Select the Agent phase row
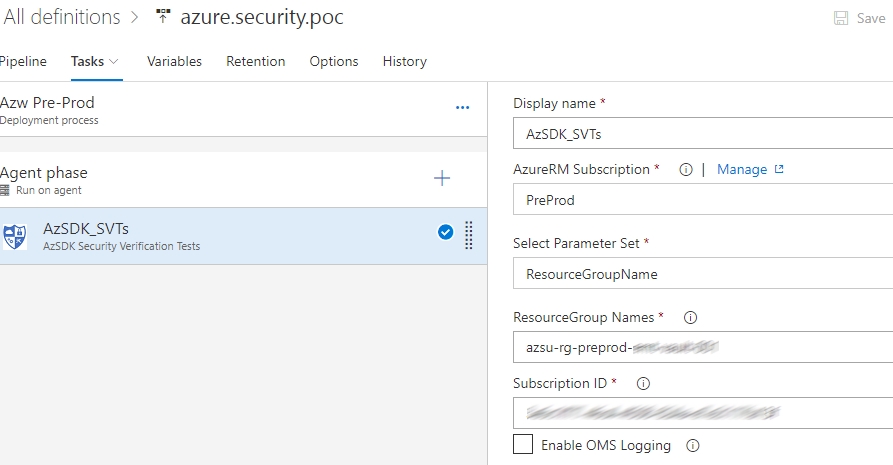Image resolution: width=893 pixels, height=465 pixels. pyautogui.click(x=243, y=180)
